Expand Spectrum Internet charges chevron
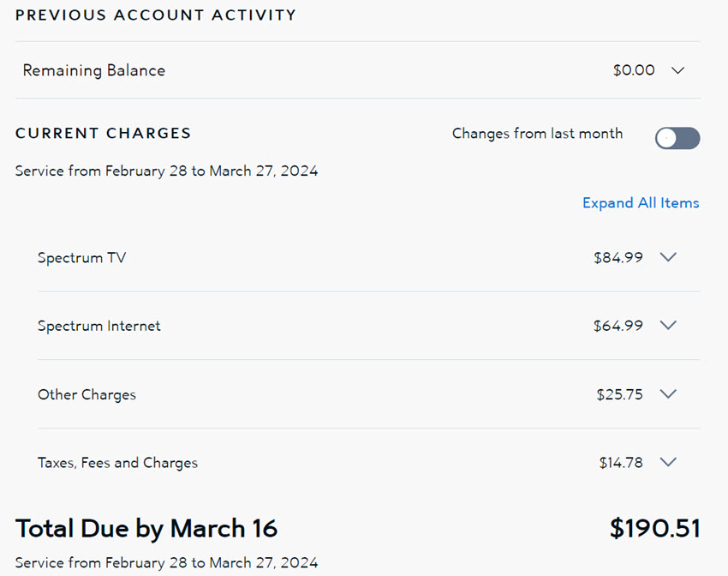 coord(669,326)
